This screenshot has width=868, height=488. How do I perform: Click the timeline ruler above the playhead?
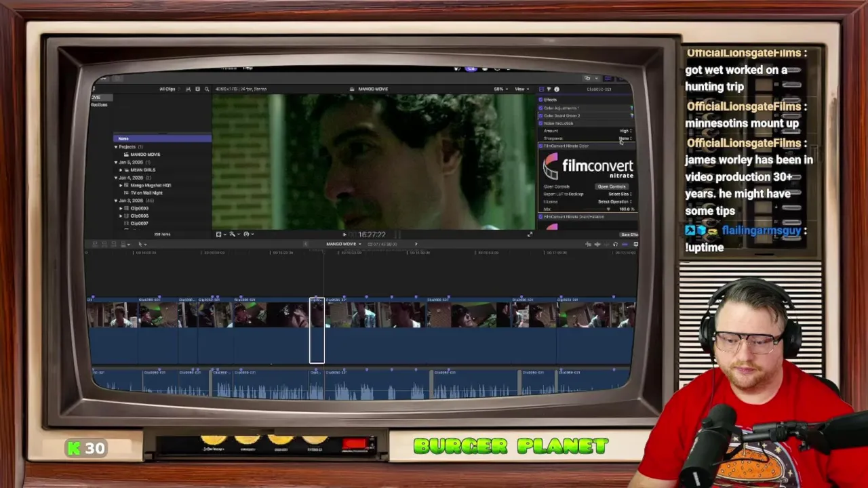pos(323,253)
